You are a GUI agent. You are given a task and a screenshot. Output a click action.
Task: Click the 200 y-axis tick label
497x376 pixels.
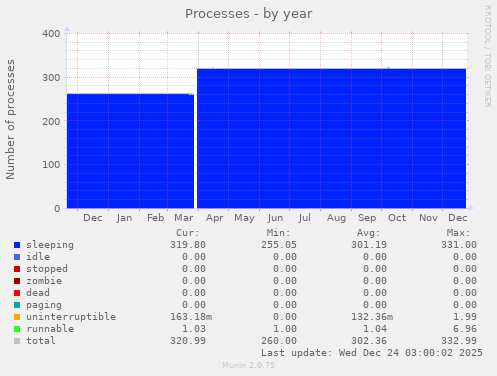click(x=51, y=121)
